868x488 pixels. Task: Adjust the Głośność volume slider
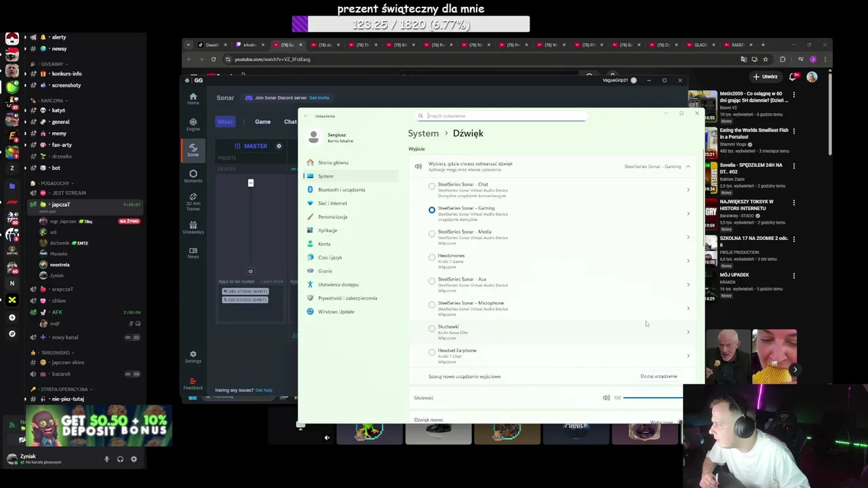652,398
